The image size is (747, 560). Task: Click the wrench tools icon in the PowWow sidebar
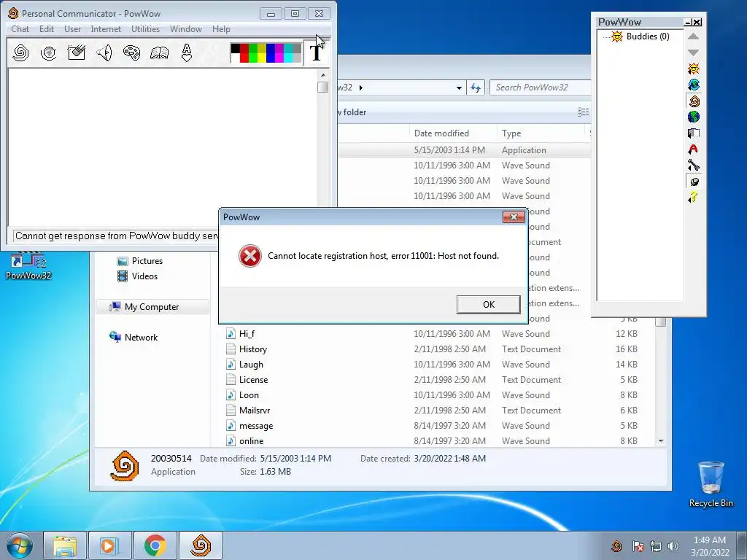point(694,166)
